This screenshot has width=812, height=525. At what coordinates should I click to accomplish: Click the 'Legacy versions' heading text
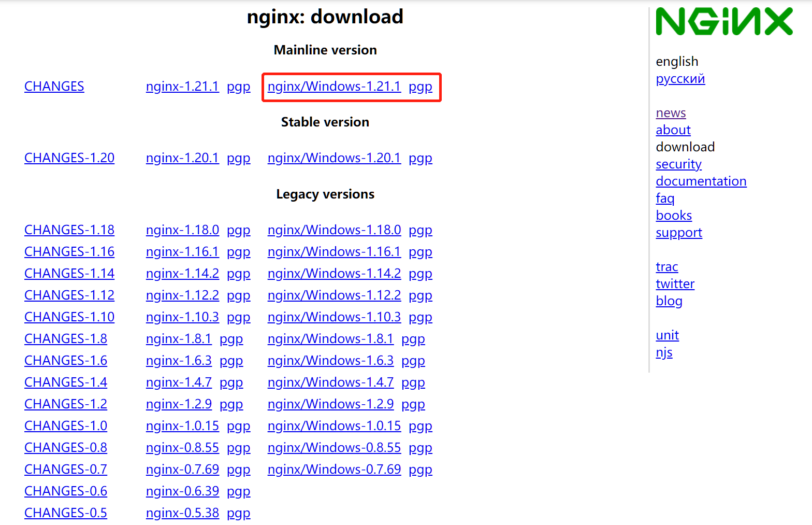pyautogui.click(x=325, y=194)
